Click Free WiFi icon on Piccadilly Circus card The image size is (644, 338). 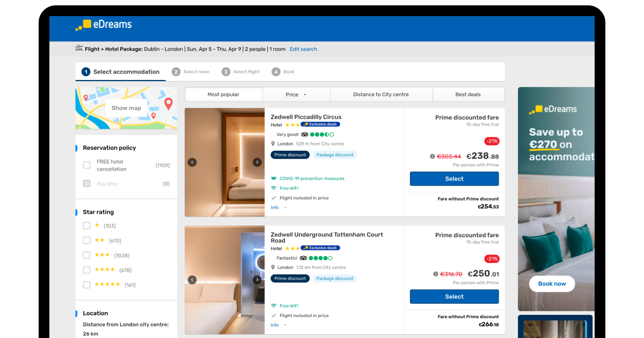(x=274, y=188)
